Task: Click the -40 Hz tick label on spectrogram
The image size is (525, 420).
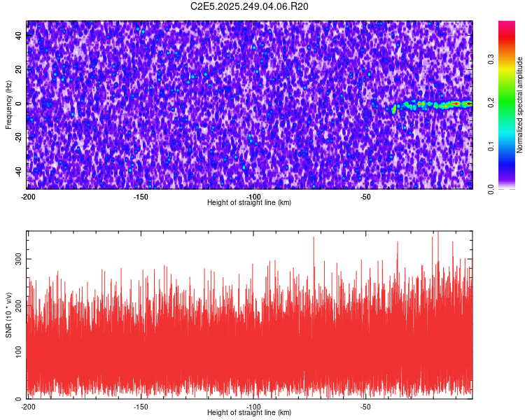Action: click(x=18, y=171)
